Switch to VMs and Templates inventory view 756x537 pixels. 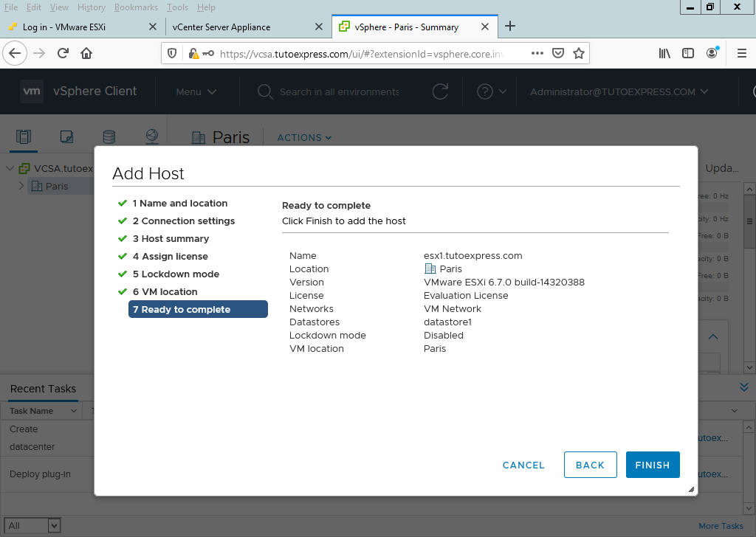(66, 137)
